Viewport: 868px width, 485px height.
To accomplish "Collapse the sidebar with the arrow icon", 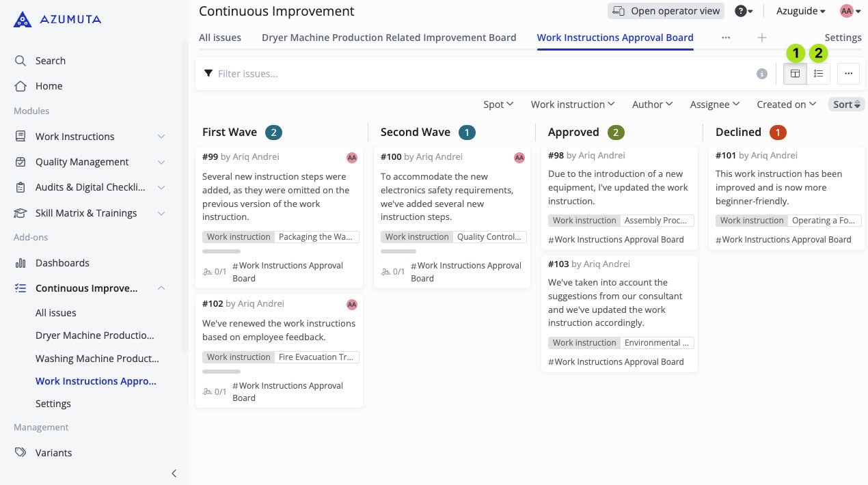I will tap(174, 473).
